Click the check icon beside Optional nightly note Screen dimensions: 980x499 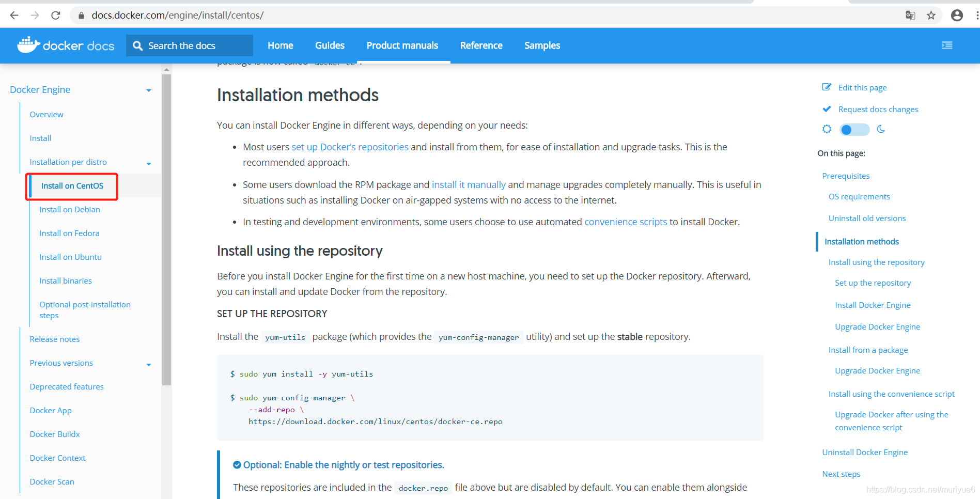[237, 465]
